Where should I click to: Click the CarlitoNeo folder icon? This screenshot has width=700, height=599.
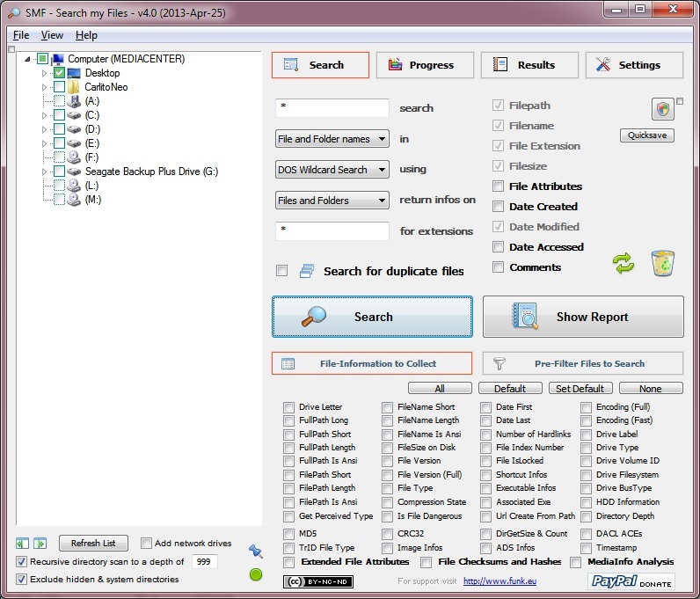coord(74,87)
